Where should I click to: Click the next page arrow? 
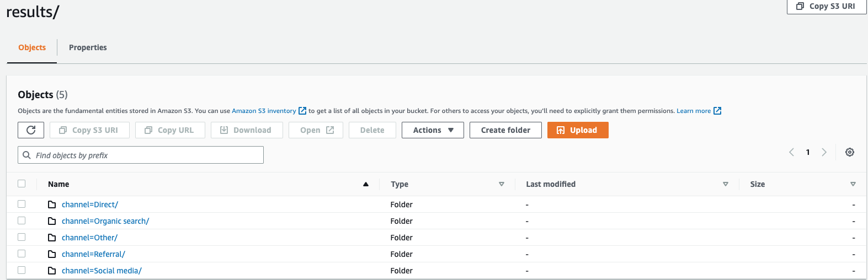(x=824, y=152)
